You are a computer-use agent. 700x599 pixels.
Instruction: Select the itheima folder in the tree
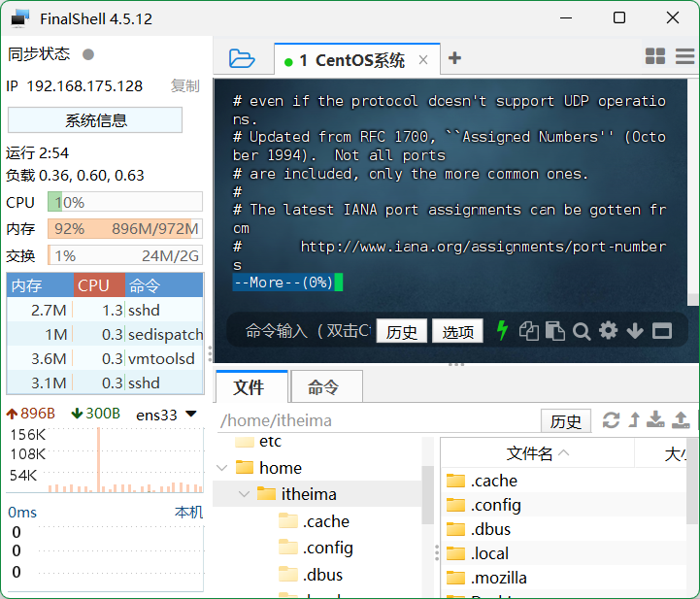[309, 494]
